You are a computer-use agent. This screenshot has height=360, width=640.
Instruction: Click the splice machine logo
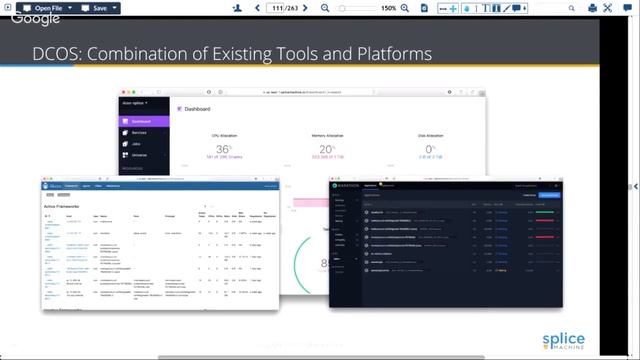click(x=563, y=341)
